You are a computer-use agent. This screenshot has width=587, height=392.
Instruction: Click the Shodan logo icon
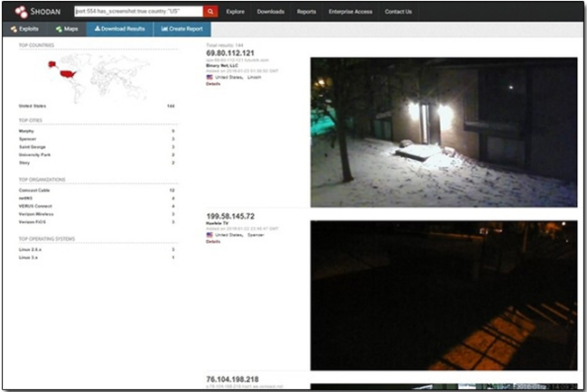(x=22, y=12)
